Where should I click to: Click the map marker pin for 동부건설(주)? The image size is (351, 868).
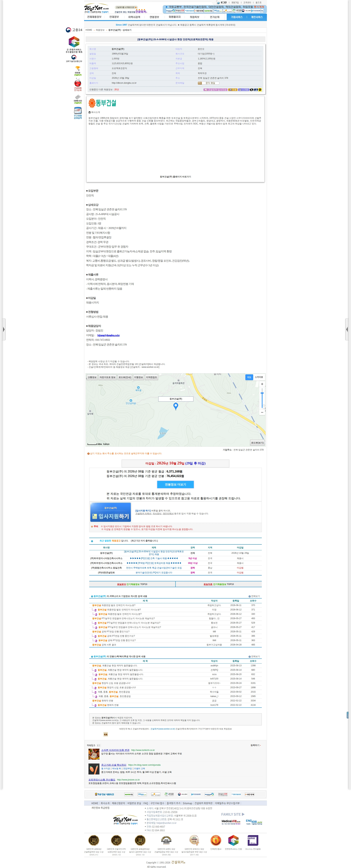(x=175, y=406)
